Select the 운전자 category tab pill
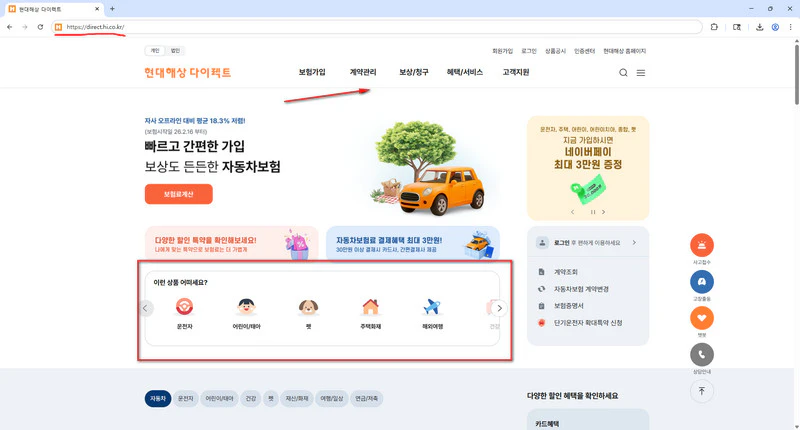The width and height of the screenshot is (800, 430). click(185, 398)
